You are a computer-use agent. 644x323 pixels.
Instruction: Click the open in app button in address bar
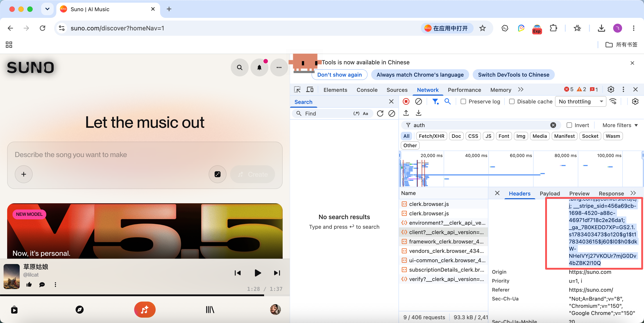point(447,28)
